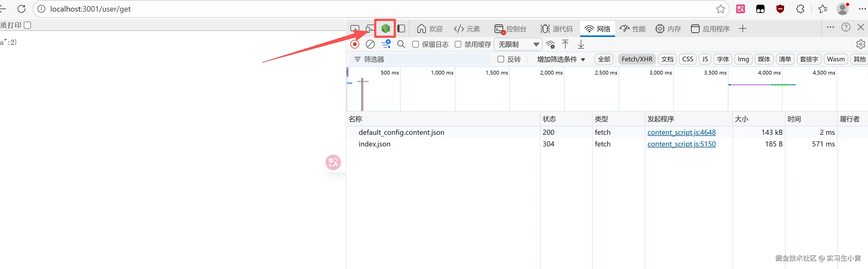
Task: Toggle the pretty-print checkbox on the page
Action: coord(27,25)
